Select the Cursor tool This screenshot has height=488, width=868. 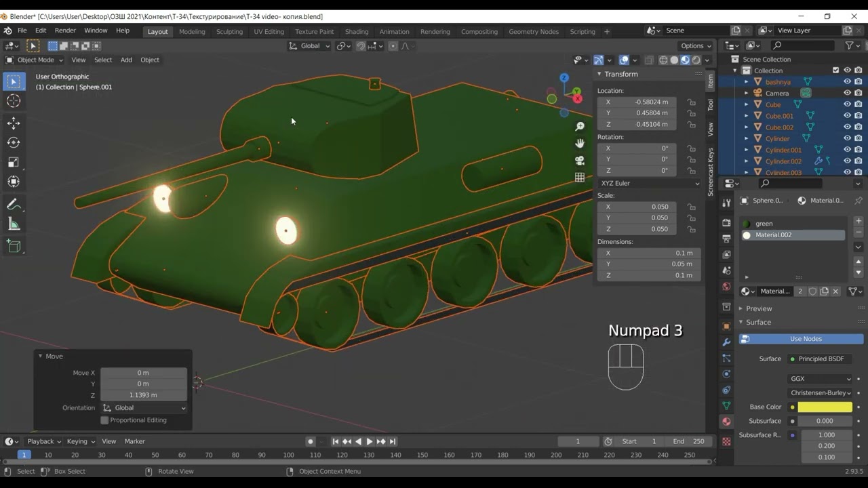point(14,101)
